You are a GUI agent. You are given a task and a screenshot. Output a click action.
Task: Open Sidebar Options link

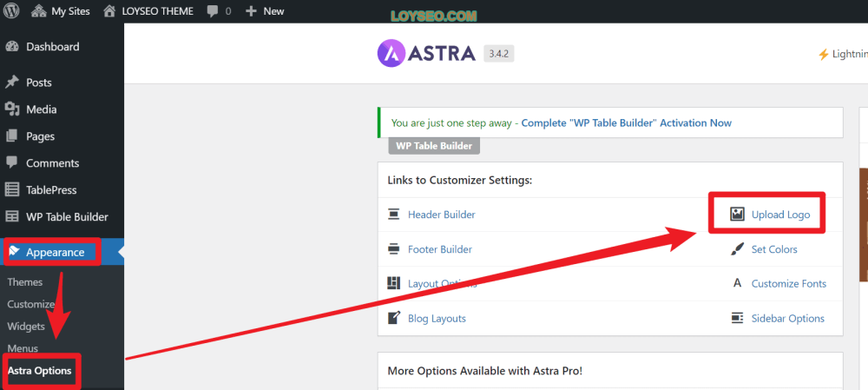pyautogui.click(x=788, y=319)
